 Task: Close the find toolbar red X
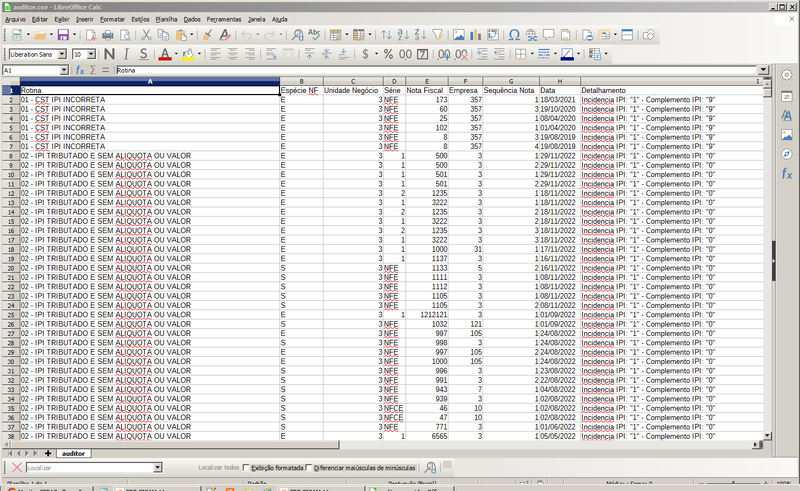click(x=16, y=468)
